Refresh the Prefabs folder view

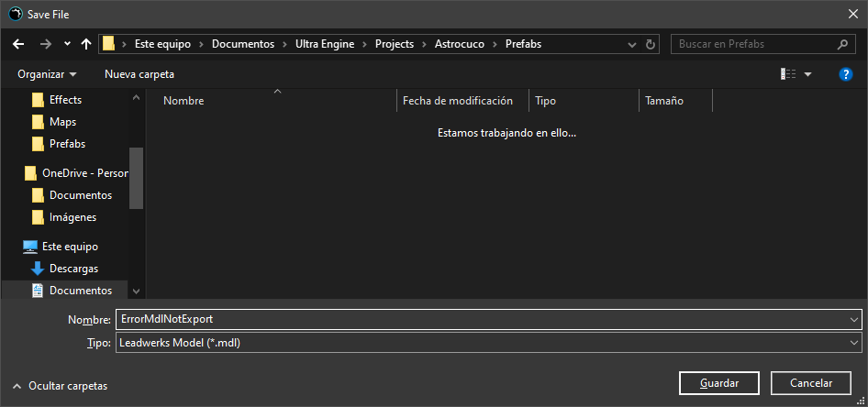click(651, 44)
